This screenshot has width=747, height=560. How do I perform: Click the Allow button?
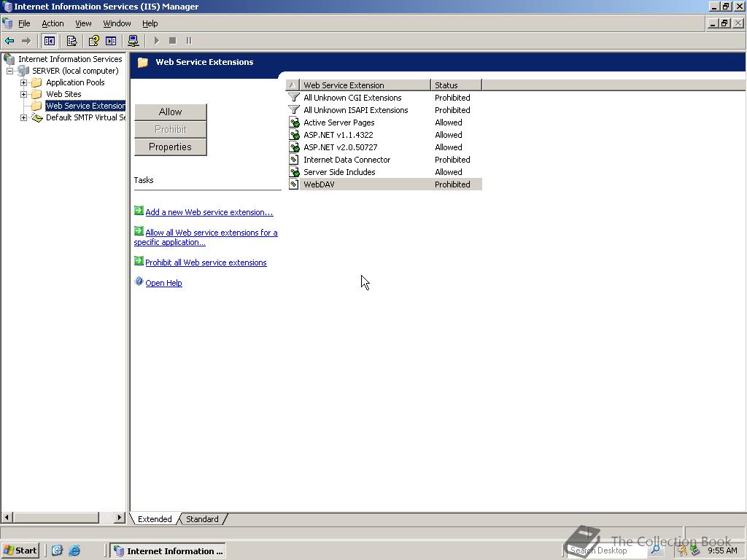[171, 112]
